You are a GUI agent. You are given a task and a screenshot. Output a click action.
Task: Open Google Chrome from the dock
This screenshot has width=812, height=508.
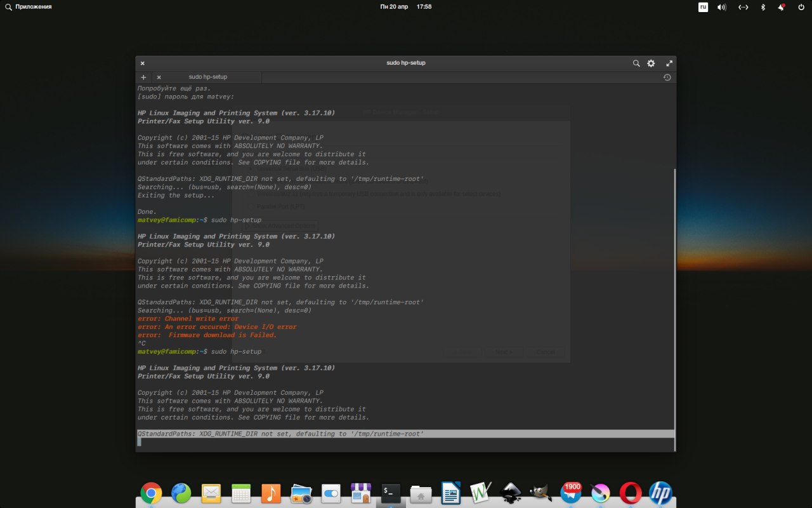click(x=151, y=493)
